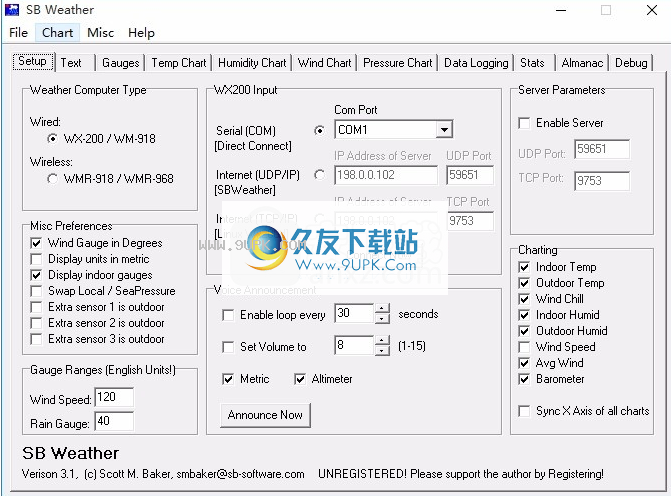The image size is (671, 496).
Task: Switch to the Text tab
Action: tap(71, 63)
